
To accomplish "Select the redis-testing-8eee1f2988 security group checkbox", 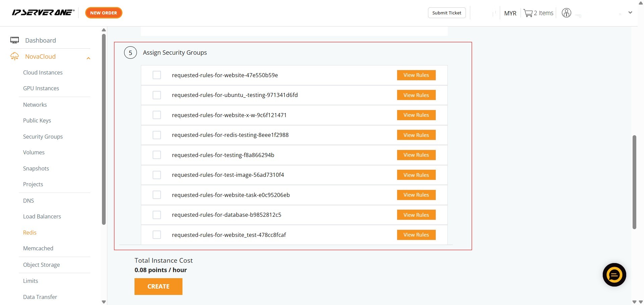I will [x=157, y=135].
